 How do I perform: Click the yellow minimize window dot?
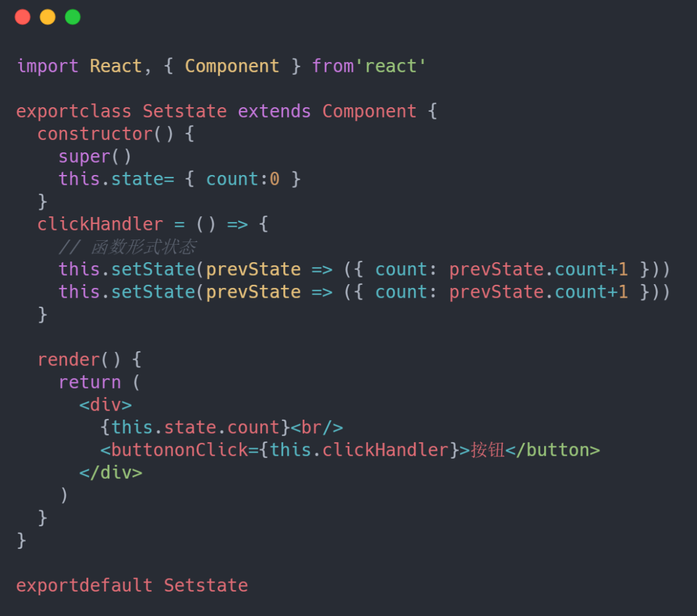pos(48,17)
